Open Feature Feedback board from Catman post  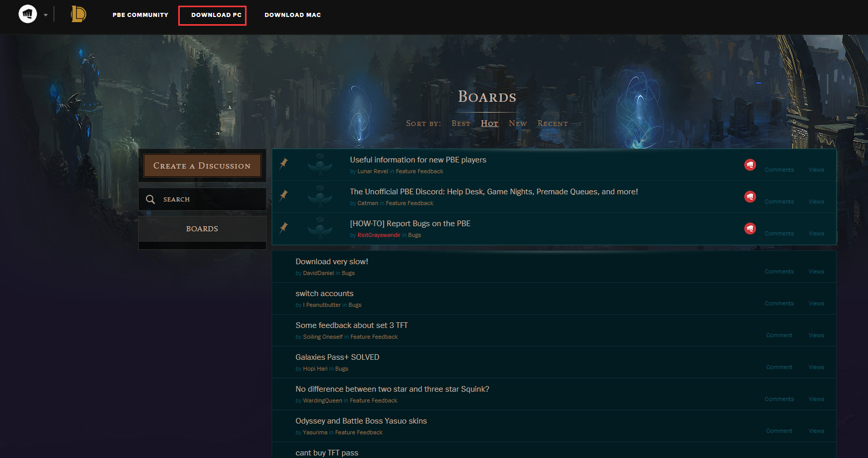tap(410, 203)
